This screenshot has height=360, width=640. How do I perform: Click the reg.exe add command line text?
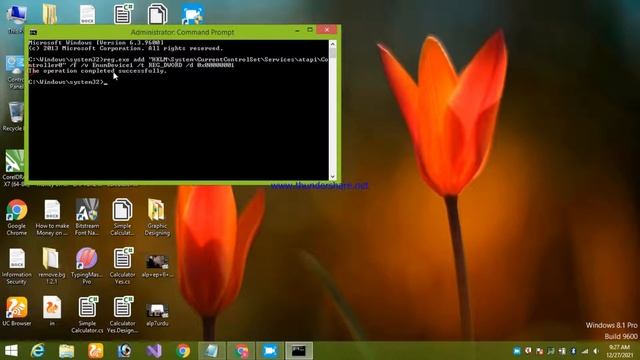click(x=178, y=62)
